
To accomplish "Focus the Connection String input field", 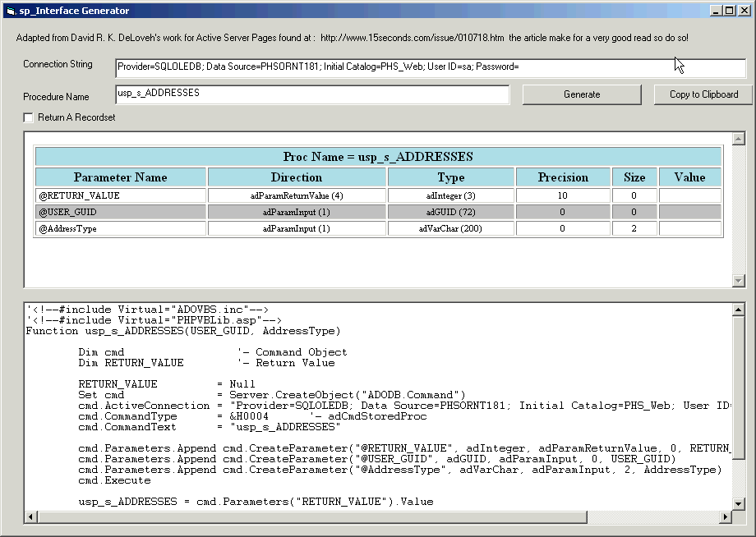I will tap(431, 68).
